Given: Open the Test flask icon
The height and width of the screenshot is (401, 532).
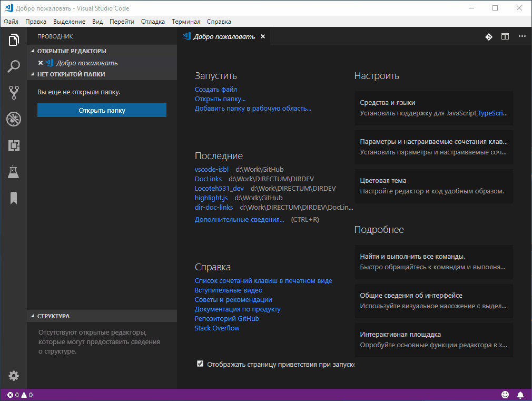Looking at the screenshot, I should click(14, 172).
